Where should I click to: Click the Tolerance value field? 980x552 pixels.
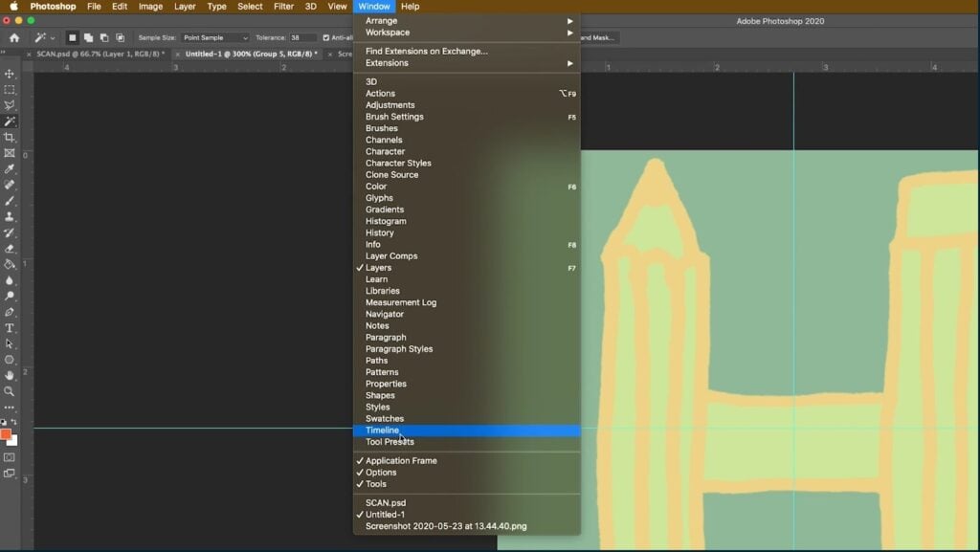point(302,38)
